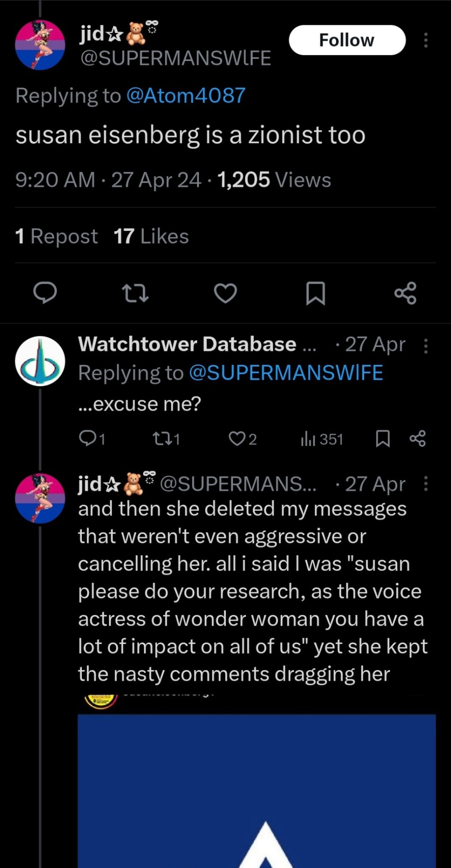Open more options on jid's second reply

coord(425,483)
